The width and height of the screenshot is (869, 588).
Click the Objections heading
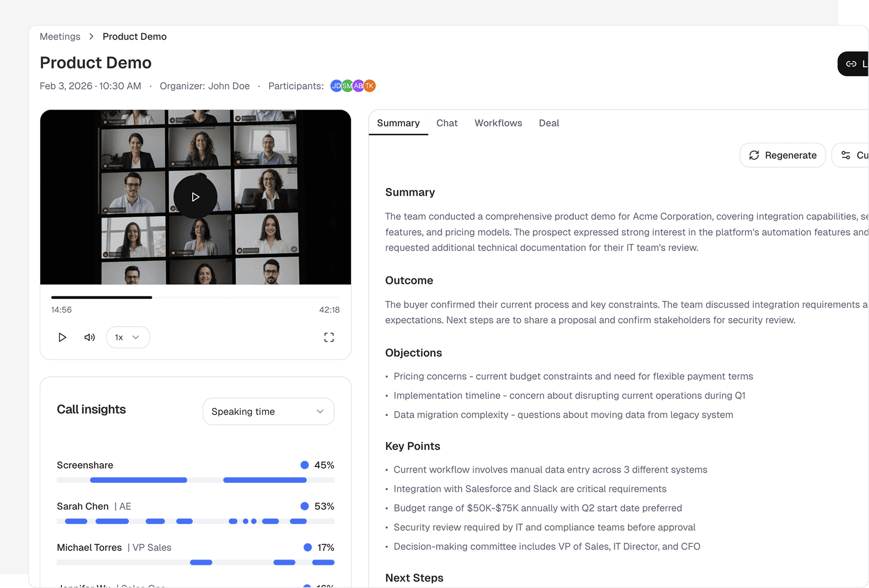tap(414, 353)
